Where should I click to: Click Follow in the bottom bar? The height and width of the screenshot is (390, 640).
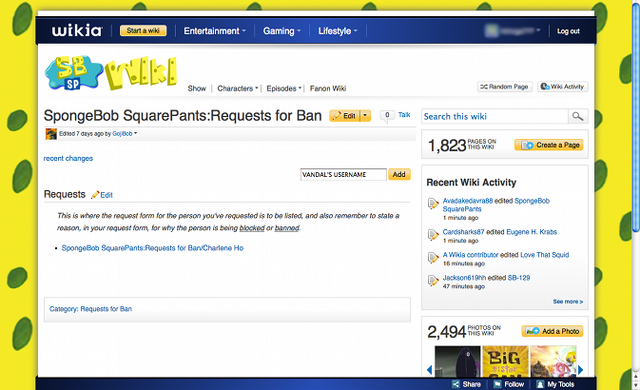(509, 384)
